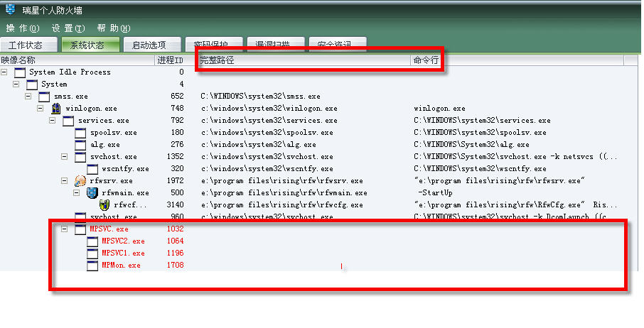Click the MPSVC.exe process icon
Image resolution: width=644 pixels, height=328 pixels.
[80, 229]
